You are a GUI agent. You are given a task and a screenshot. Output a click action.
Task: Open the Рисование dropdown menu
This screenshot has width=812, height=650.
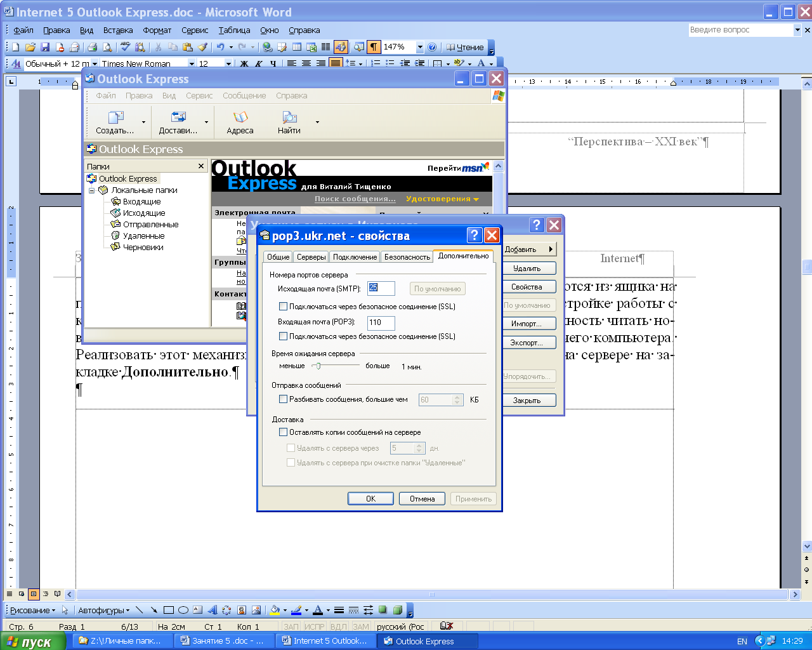tap(32, 610)
